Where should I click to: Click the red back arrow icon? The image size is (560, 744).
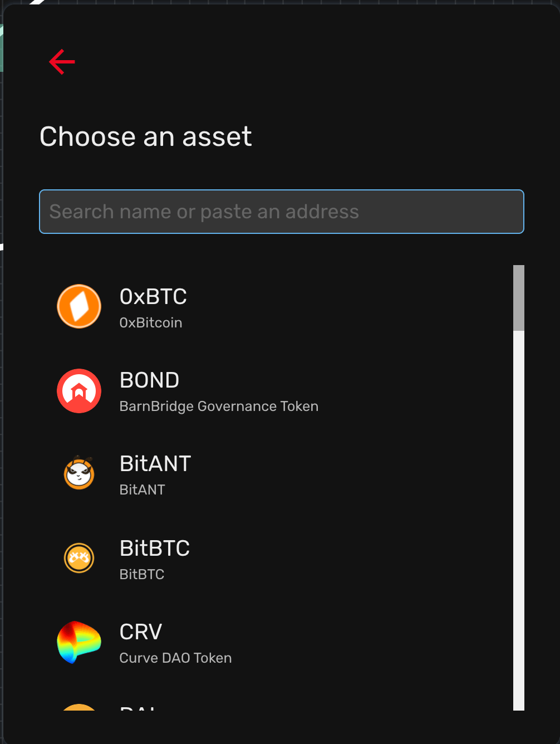[x=62, y=61]
